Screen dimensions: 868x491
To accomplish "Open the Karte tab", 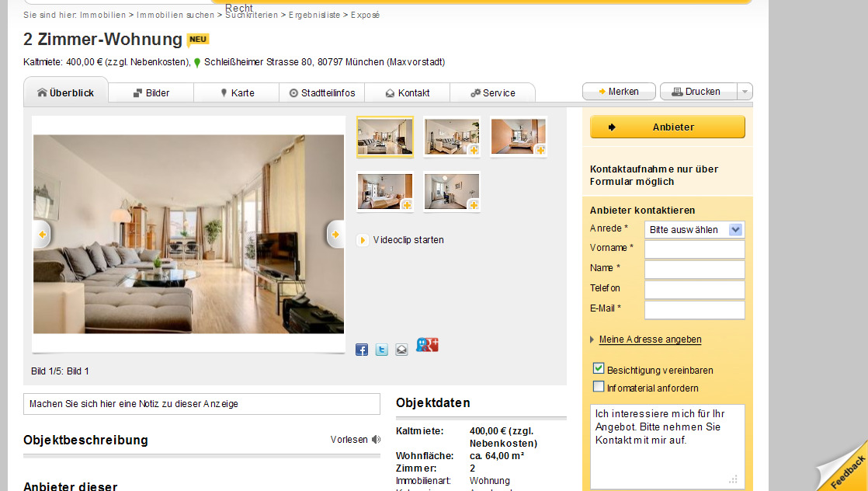I will pos(237,93).
